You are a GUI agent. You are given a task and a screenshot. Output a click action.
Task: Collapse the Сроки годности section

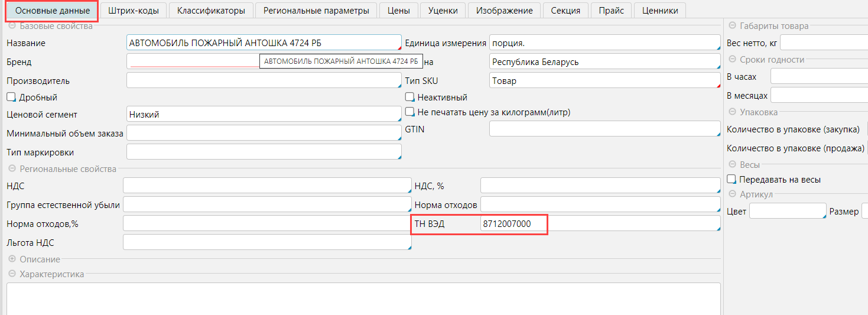(x=732, y=60)
